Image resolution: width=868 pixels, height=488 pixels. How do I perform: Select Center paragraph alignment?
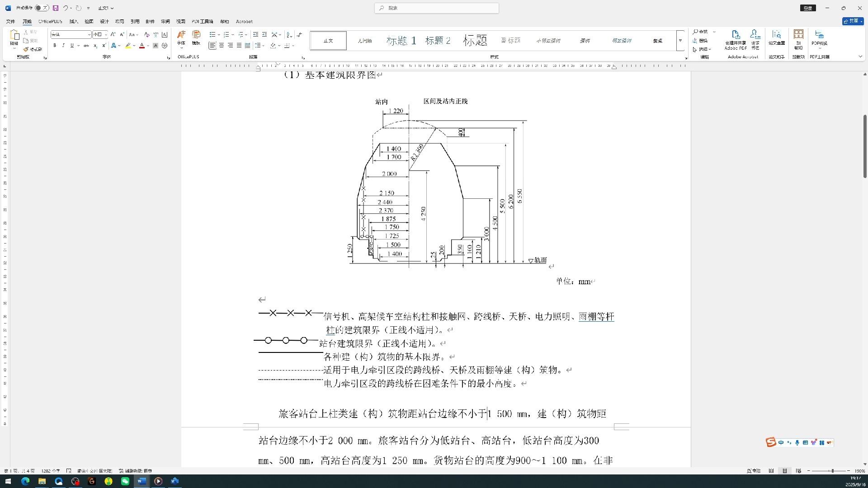coord(222,46)
